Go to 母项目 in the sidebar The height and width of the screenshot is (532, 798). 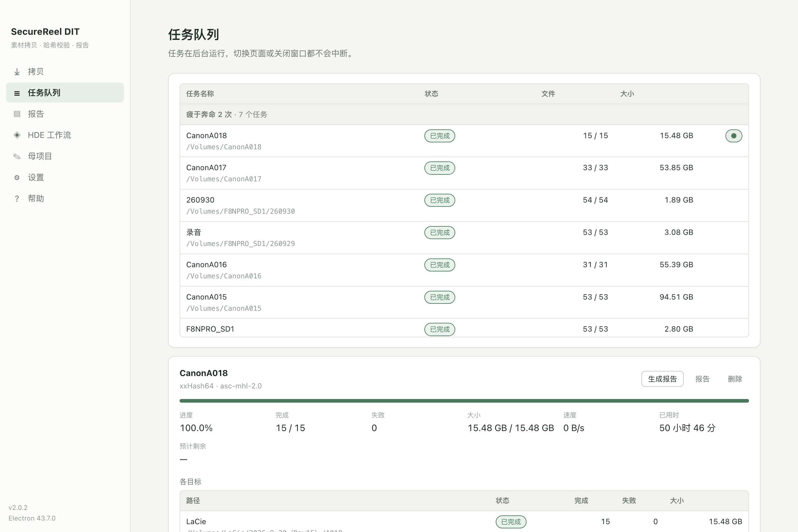65,156
